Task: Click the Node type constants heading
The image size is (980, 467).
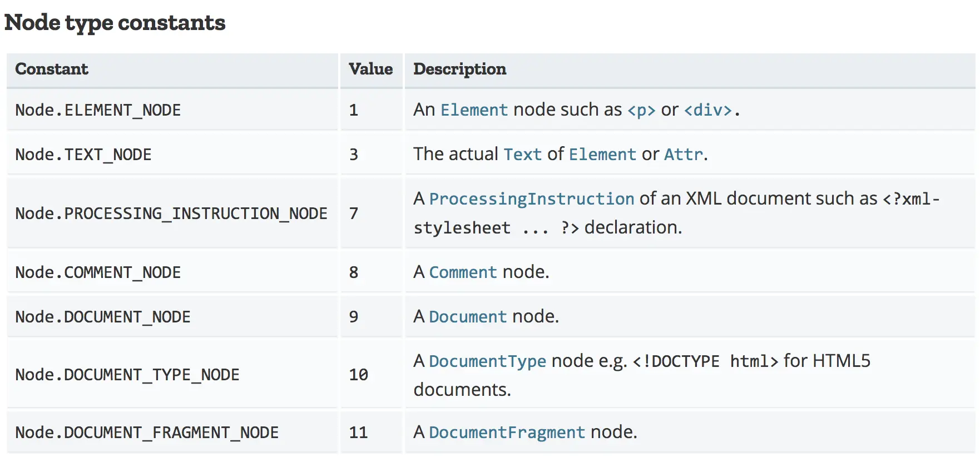Action: 115,23
